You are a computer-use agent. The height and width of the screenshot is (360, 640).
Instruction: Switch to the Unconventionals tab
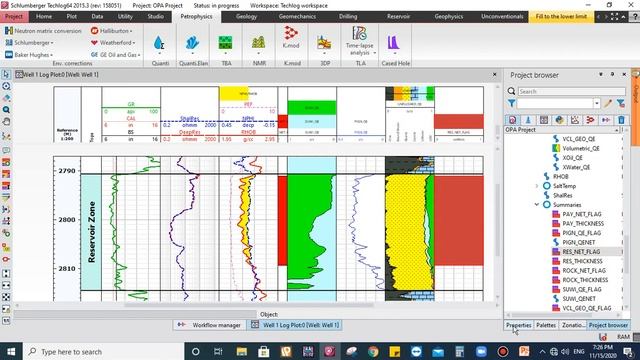(502, 17)
